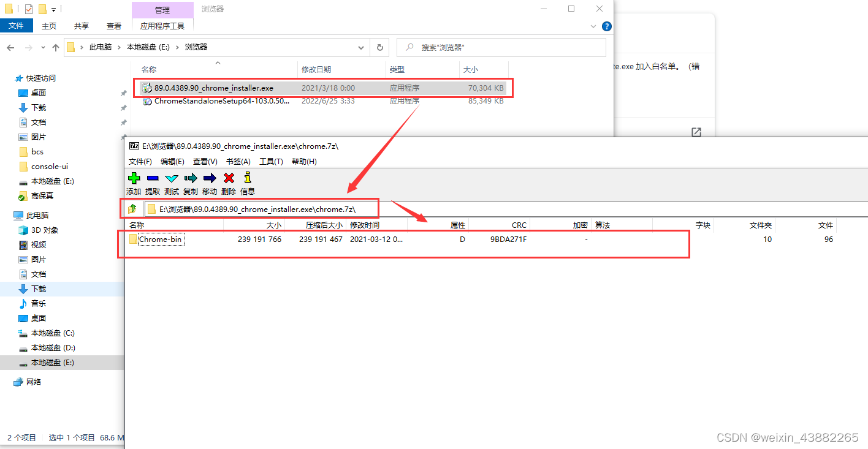Select 本地磁盘 (D:) drive in sidebar
868x449 pixels.
click(53, 348)
